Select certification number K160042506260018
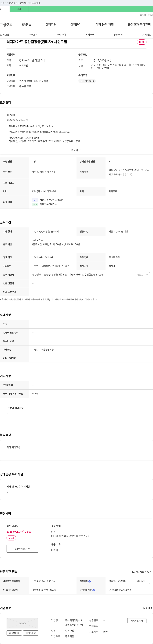This screenshot has height=644, width=153. point(120,590)
